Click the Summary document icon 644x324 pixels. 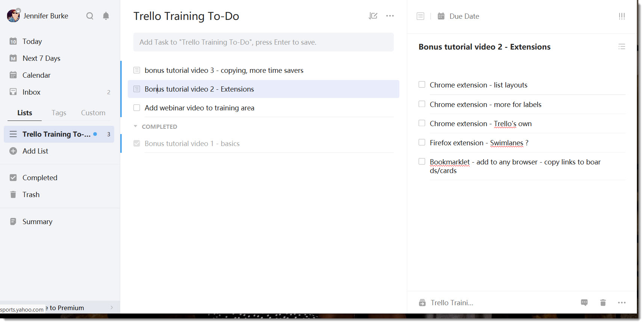tap(13, 222)
